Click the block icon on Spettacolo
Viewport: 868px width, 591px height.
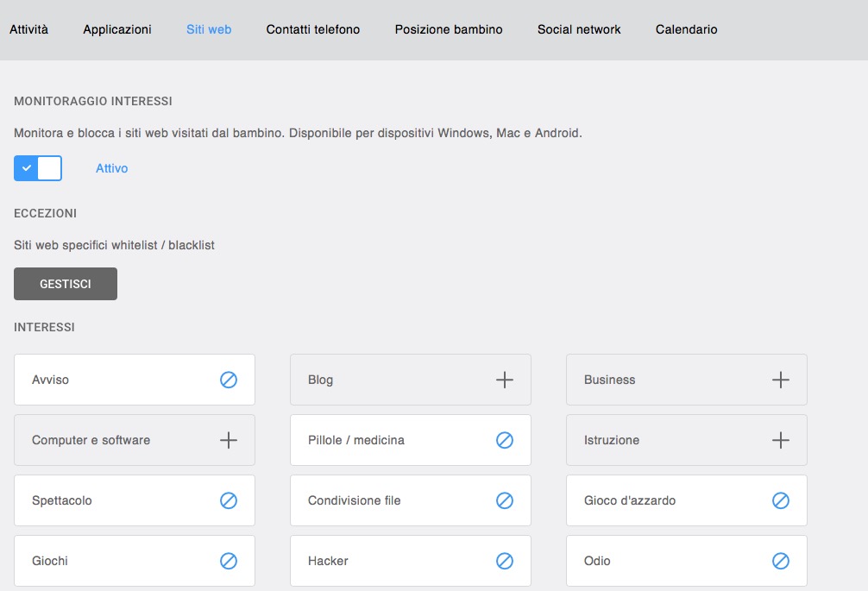pos(229,500)
